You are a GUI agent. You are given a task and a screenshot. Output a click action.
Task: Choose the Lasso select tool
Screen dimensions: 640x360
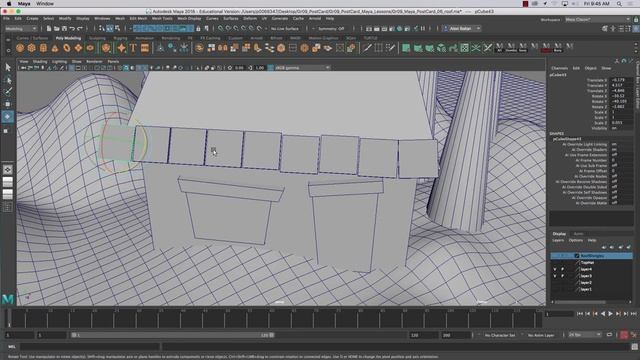(8, 80)
